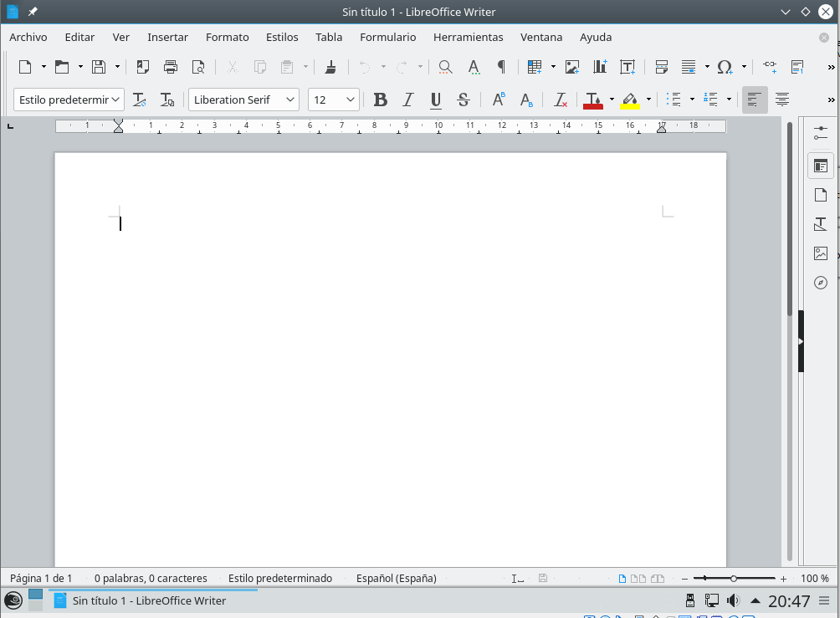Open sidebar Page panel icon

click(821, 195)
